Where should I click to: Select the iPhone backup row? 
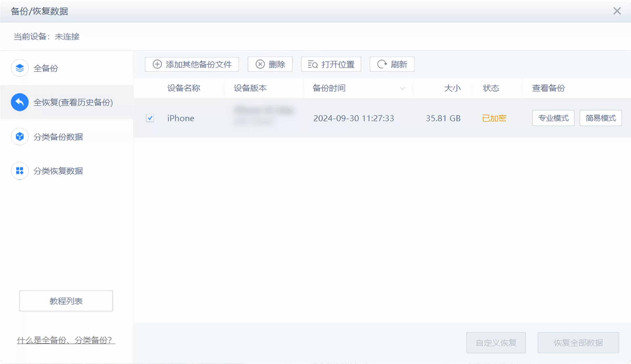pos(181,118)
